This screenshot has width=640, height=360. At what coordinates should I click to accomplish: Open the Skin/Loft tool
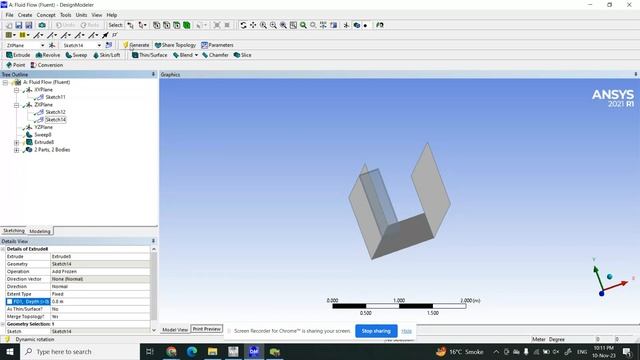coord(107,55)
